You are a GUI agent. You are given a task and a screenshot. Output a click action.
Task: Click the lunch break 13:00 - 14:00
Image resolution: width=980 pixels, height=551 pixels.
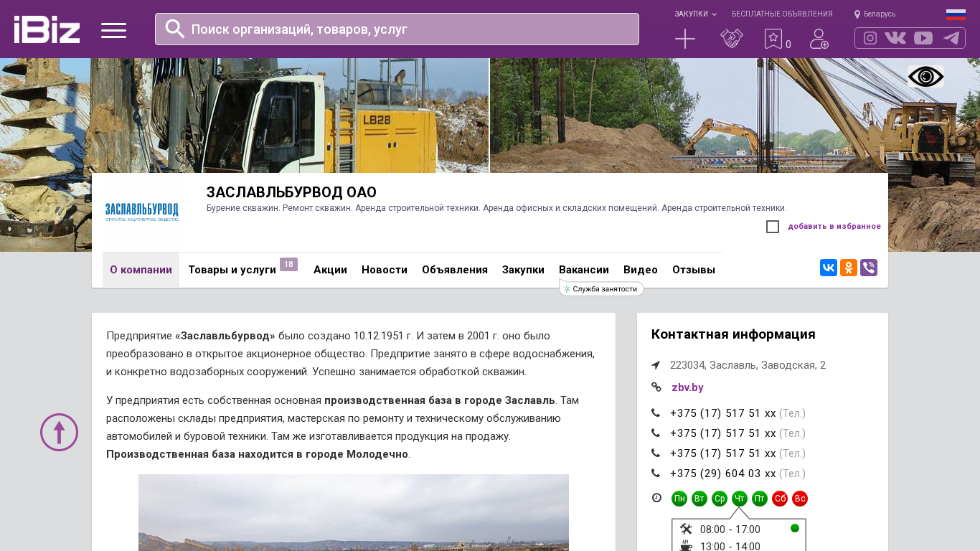730,547
